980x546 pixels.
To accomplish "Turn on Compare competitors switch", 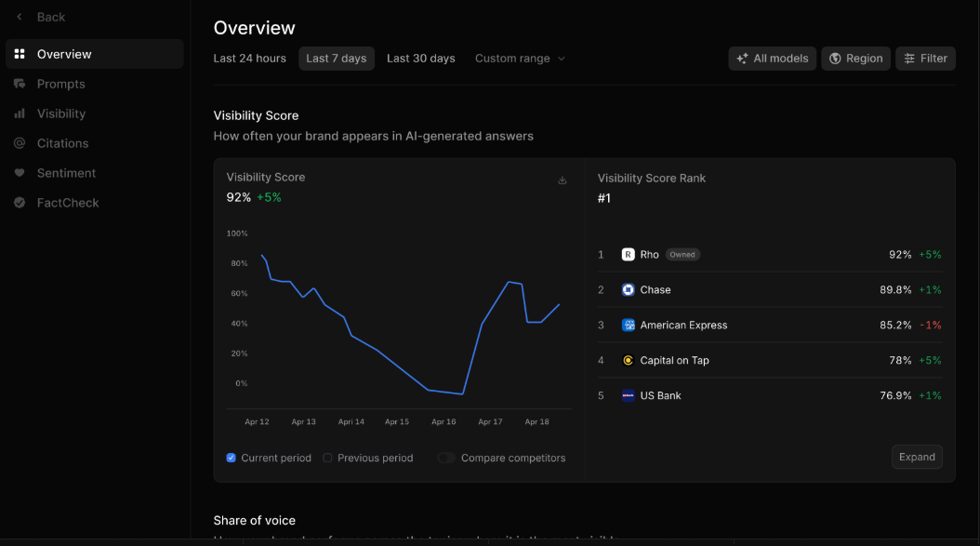I will coord(446,458).
